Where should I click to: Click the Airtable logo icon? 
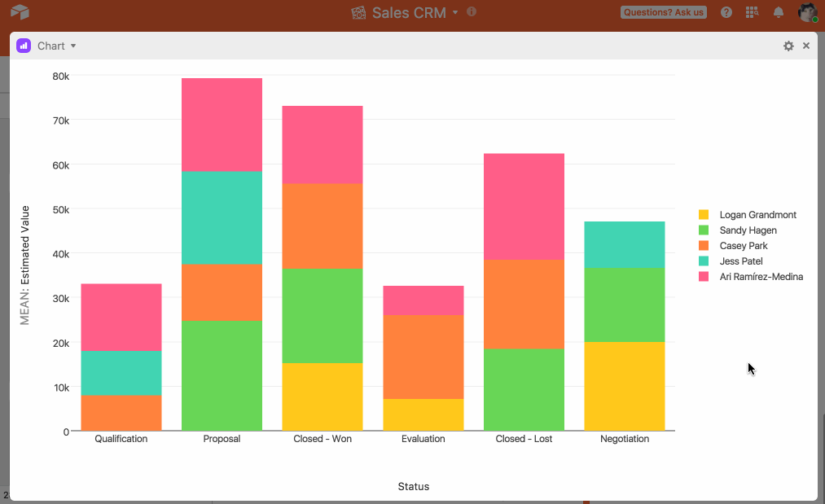click(20, 11)
